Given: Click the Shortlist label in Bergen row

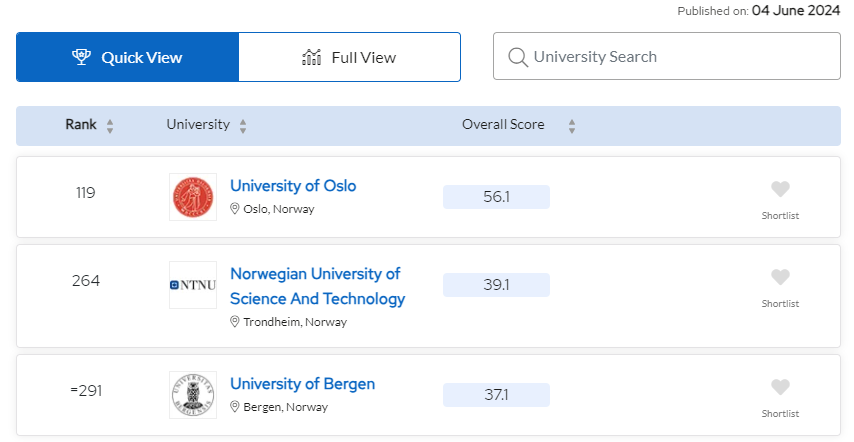Looking at the screenshot, I should [x=780, y=414].
